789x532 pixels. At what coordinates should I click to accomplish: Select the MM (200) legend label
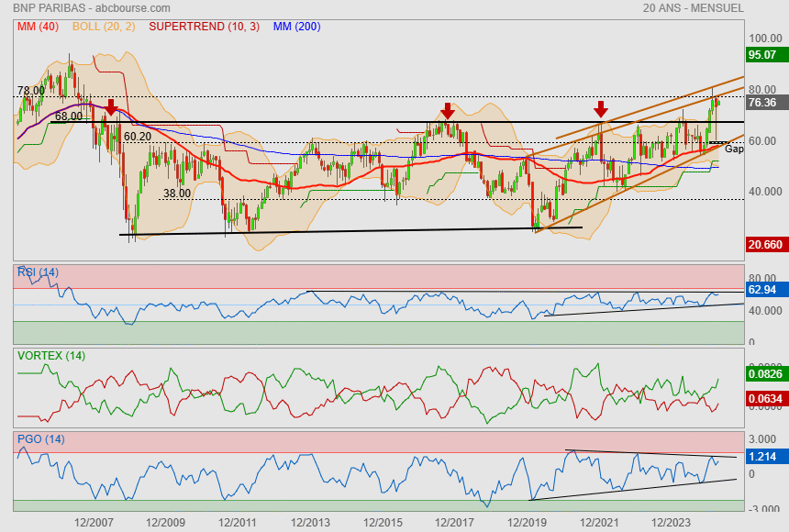point(296,27)
